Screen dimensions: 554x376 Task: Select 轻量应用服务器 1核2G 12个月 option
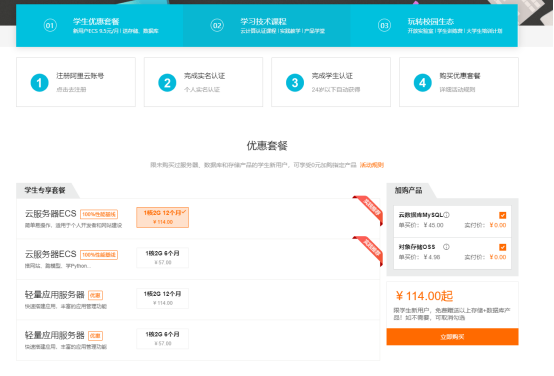(163, 298)
